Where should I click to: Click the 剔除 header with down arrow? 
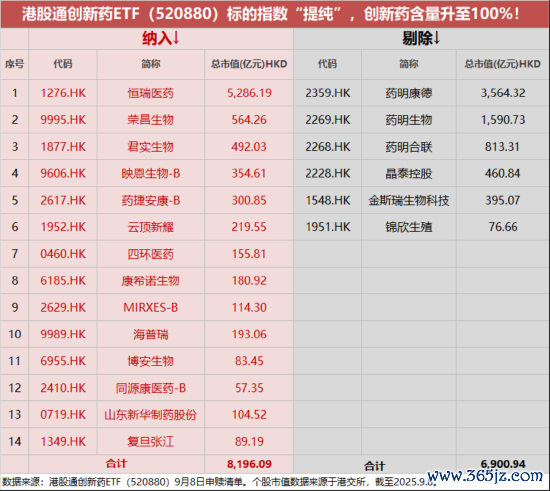421,38
